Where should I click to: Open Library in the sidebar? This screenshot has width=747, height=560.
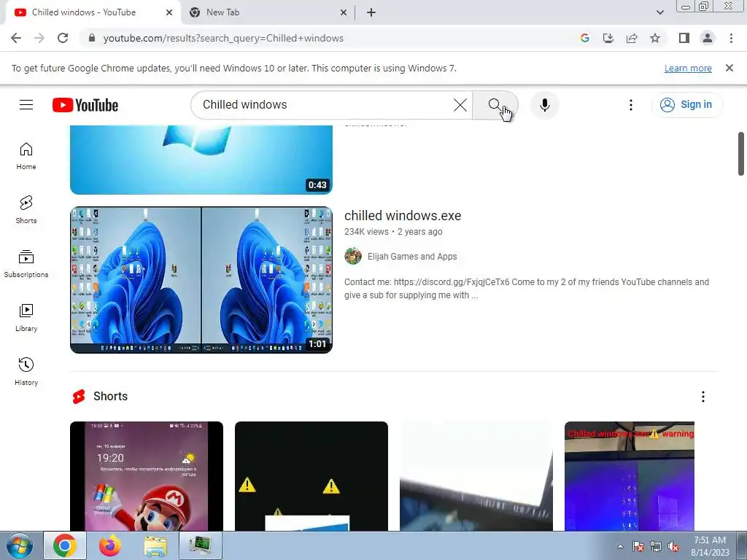pos(26,318)
